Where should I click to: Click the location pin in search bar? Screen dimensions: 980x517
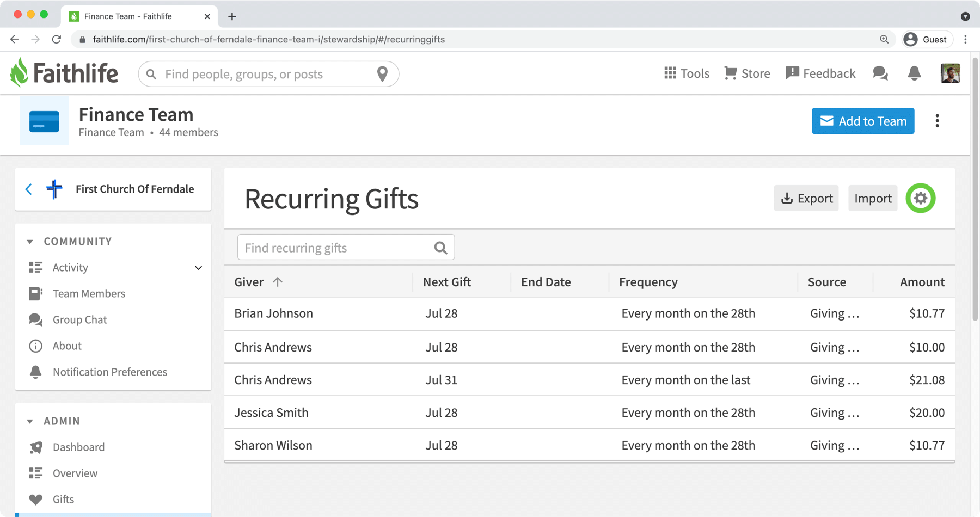tap(382, 74)
